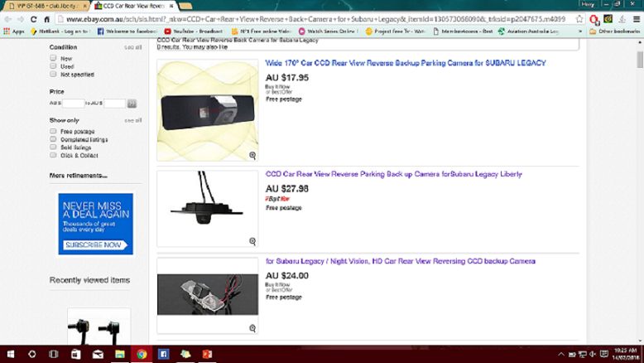Click the browser reload button
Image resolution: width=644 pixels, height=363 pixels.
(x=34, y=18)
